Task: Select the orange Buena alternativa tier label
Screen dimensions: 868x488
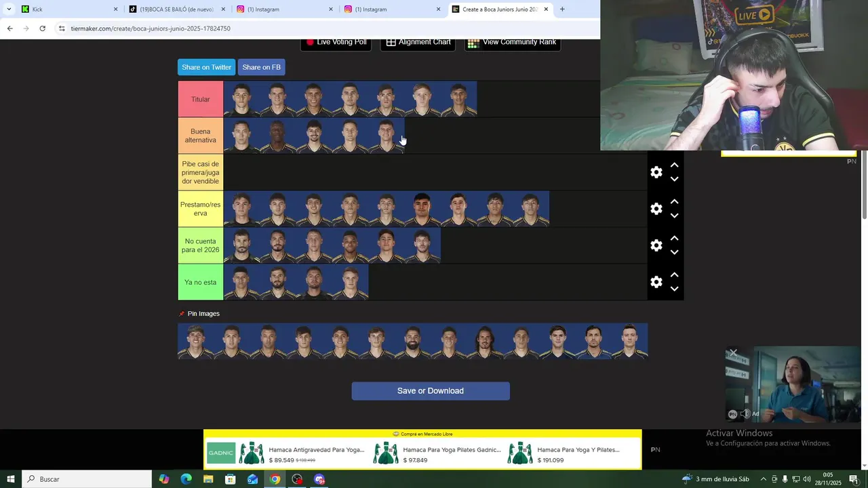Action: 201,136
